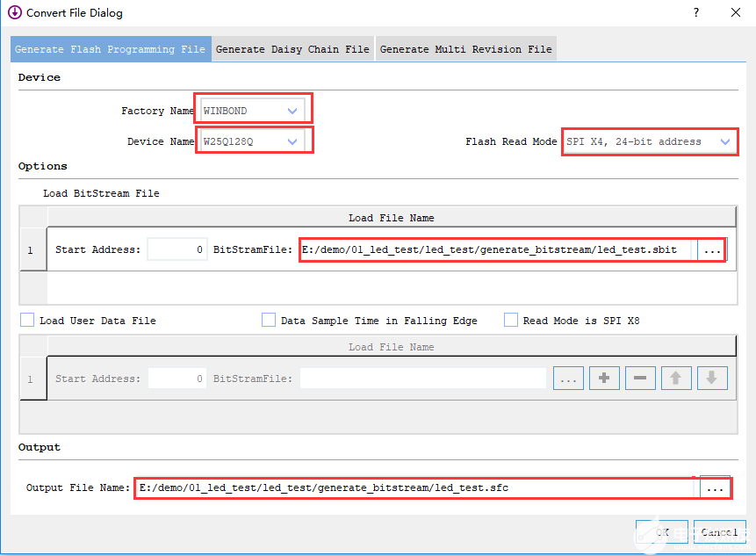
Task: Click the user data Load File Name header
Action: (x=392, y=347)
